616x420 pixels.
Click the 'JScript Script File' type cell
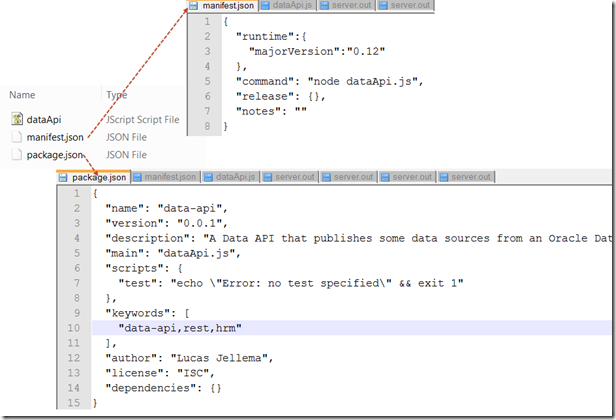[x=143, y=119]
